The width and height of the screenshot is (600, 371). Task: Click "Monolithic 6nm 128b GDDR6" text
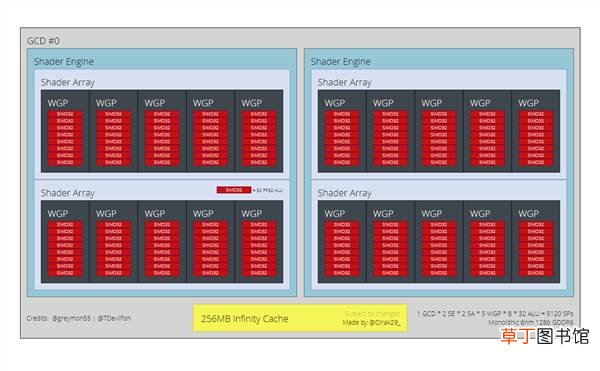point(531,322)
